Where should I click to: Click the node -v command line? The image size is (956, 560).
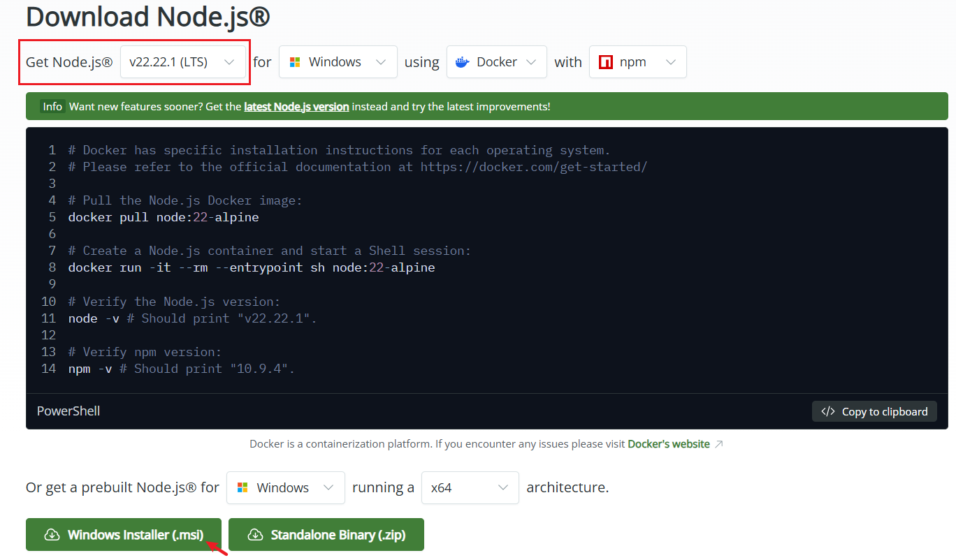tap(193, 318)
